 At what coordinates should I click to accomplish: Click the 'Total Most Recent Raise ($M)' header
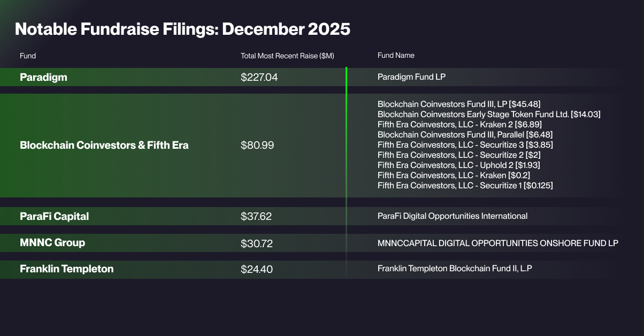click(x=287, y=56)
